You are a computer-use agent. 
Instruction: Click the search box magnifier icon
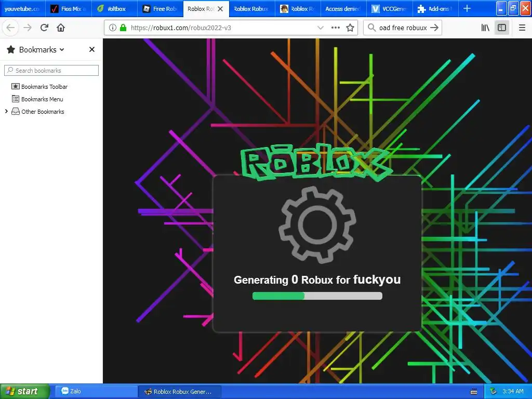click(371, 28)
